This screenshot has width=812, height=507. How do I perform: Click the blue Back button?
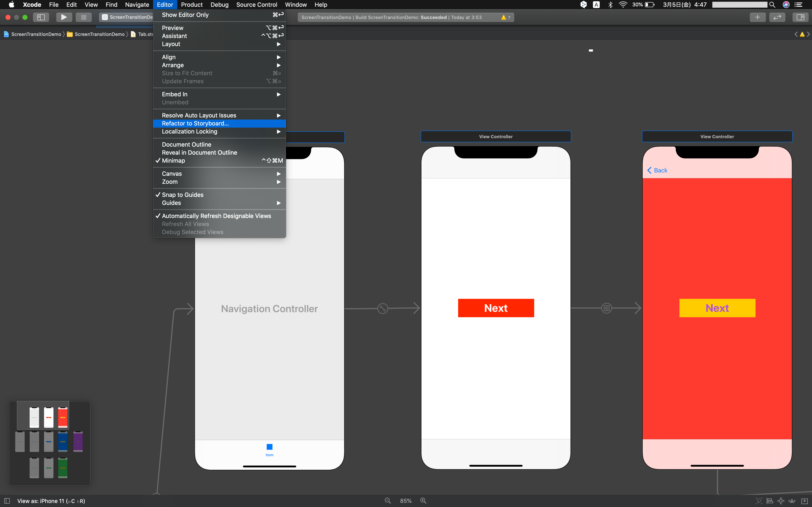click(x=657, y=170)
